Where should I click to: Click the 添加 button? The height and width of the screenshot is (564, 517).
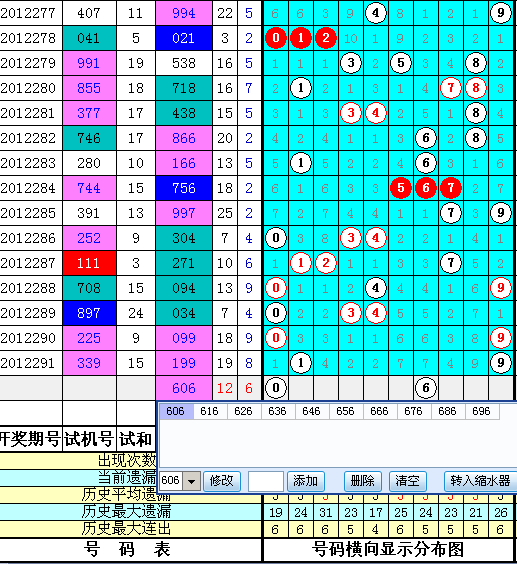pos(305,481)
